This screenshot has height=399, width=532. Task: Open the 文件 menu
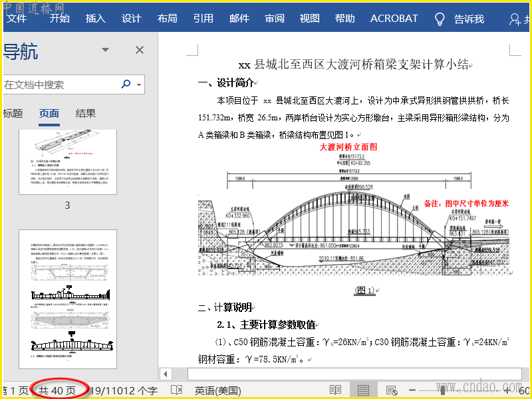[x=17, y=19]
